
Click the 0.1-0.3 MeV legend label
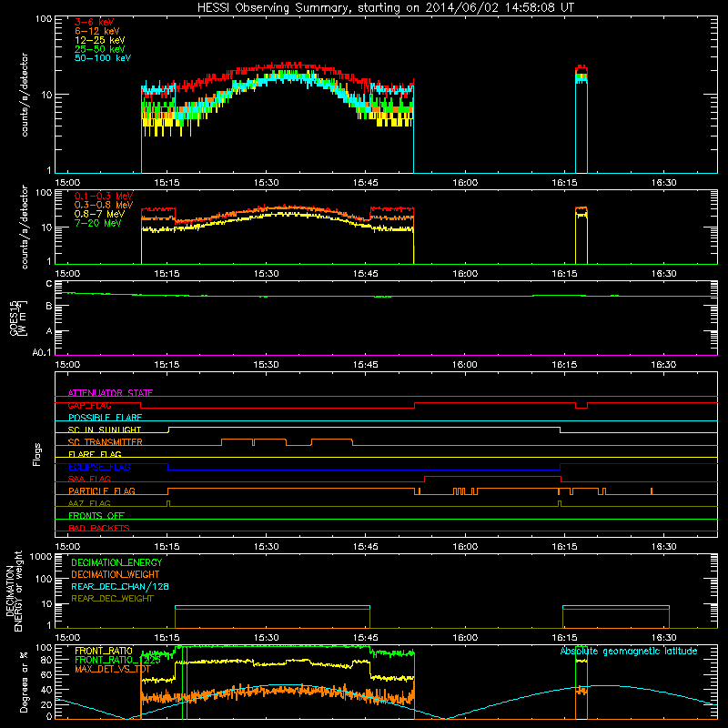[x=104, y=196]
